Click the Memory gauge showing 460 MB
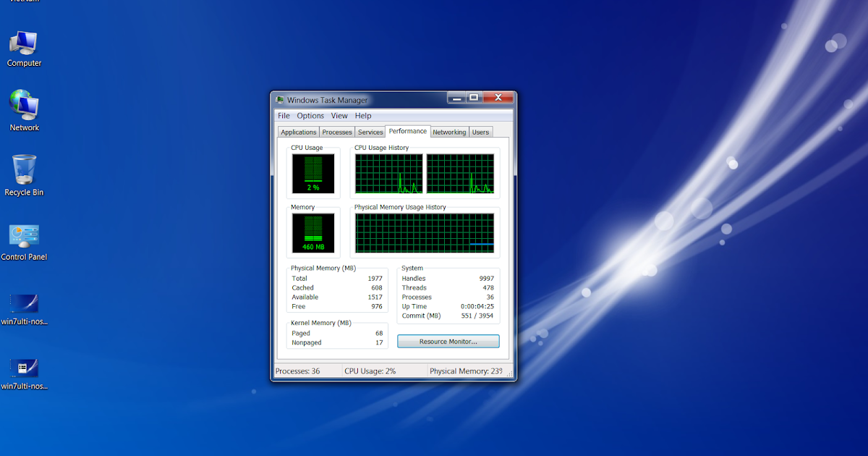Image resolution: width=868 pixels, height=456 pixels. (313, 233)
